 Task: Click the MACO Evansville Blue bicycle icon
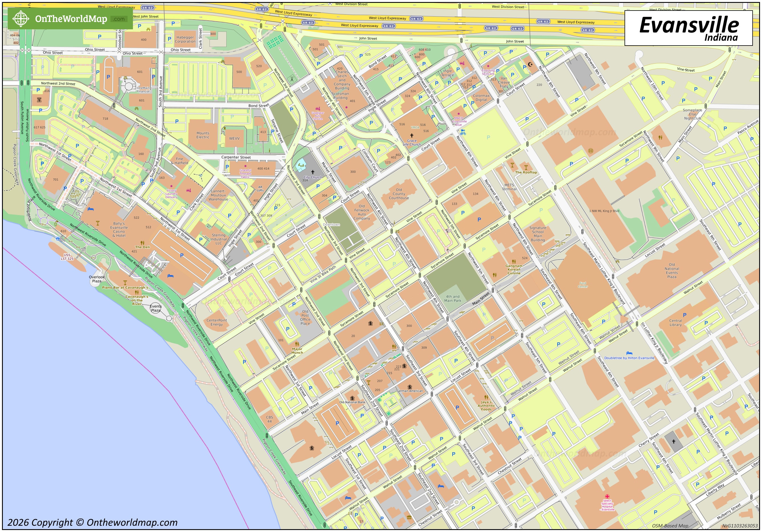[463, 132]
